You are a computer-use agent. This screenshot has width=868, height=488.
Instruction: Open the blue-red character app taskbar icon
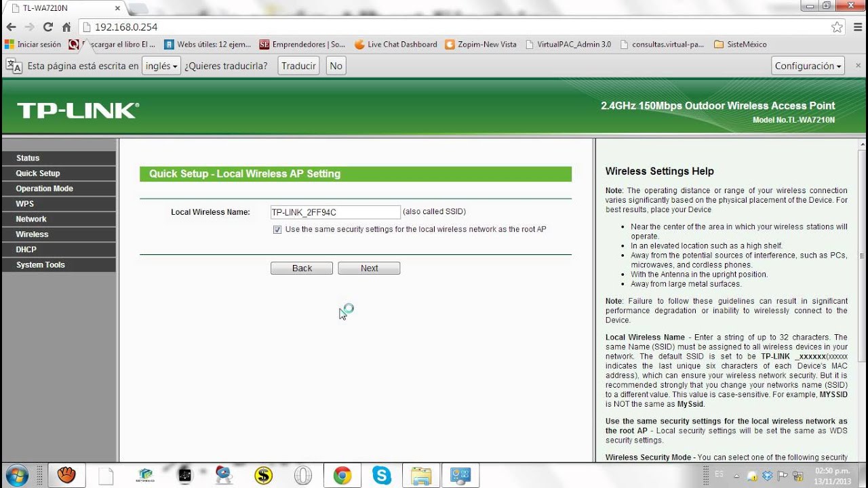pos(224,476)
